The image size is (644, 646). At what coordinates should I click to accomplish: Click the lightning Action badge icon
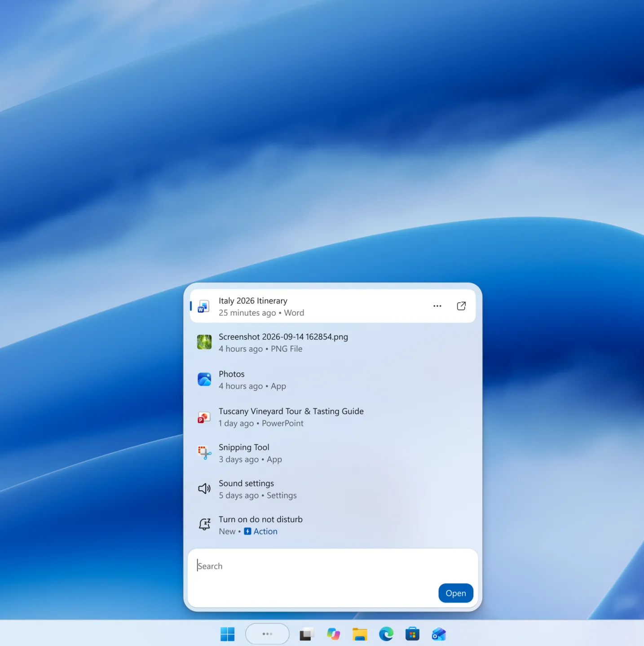(x=247, y=531)
